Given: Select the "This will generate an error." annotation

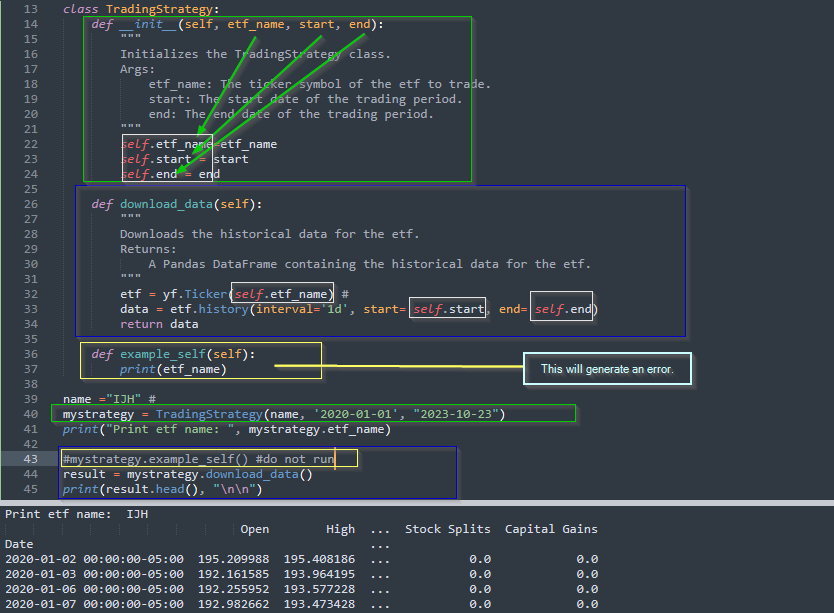Looking at the screenshot, I should (607, 369).
